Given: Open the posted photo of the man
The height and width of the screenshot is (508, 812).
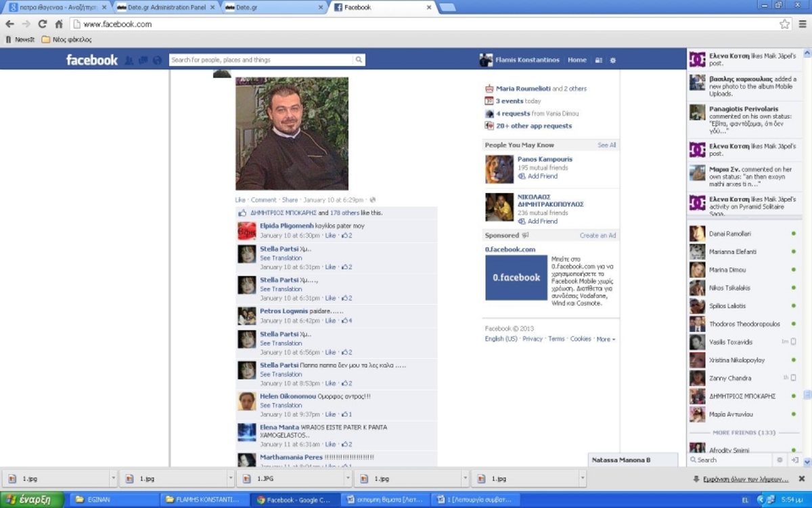Looking at the screenshot, I should click(292, 133).
